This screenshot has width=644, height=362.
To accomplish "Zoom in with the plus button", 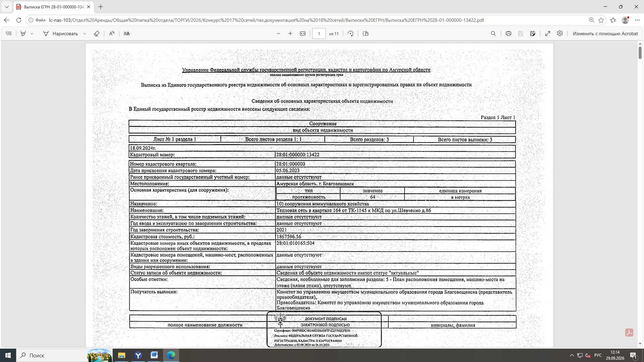I will tap(290, 34).
